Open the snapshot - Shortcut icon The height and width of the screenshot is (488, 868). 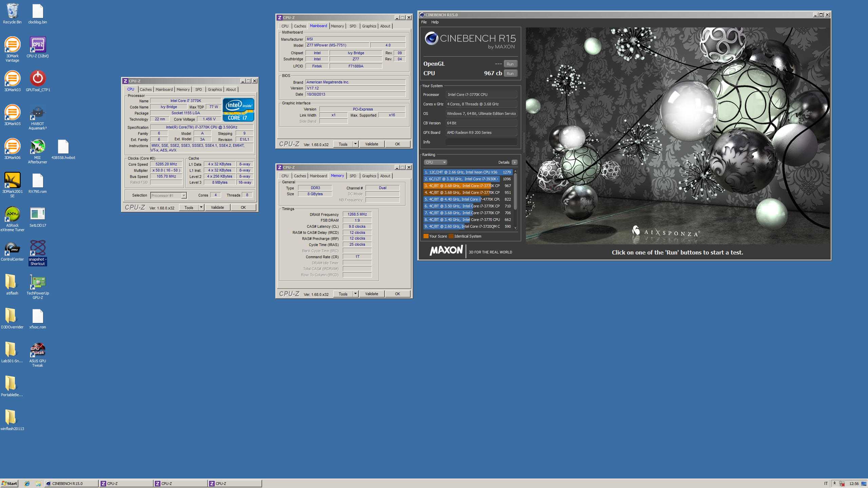click(38, 253)
